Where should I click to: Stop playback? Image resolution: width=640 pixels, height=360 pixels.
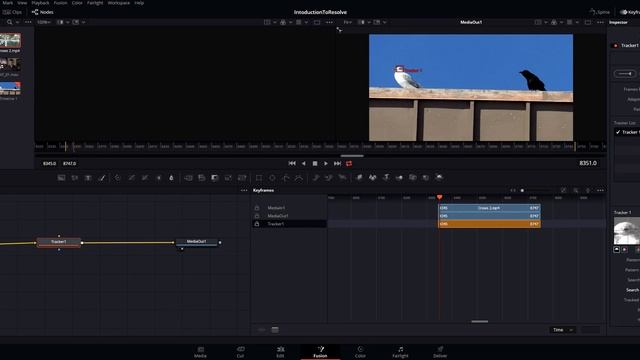tap(315, 163)
